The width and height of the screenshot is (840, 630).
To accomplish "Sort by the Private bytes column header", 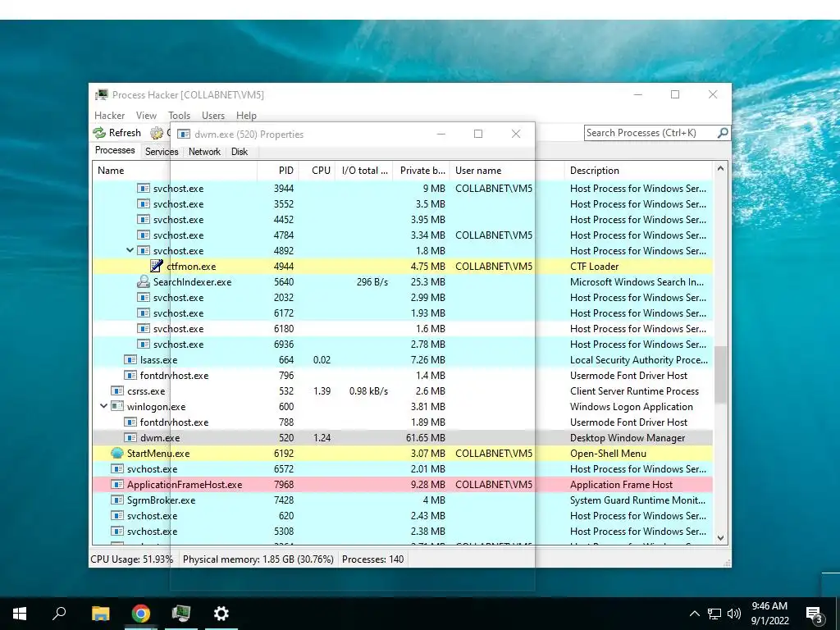I will [421, 171].
